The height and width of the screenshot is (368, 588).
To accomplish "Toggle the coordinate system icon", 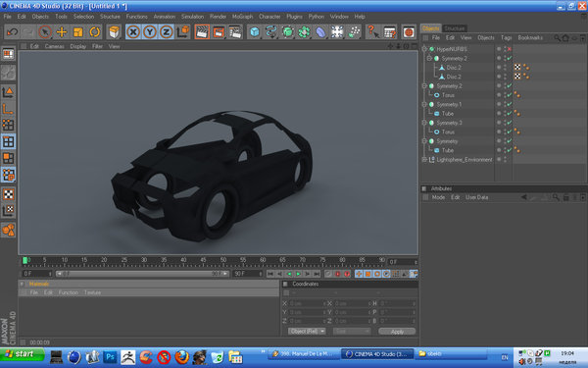I will point(183,32).
